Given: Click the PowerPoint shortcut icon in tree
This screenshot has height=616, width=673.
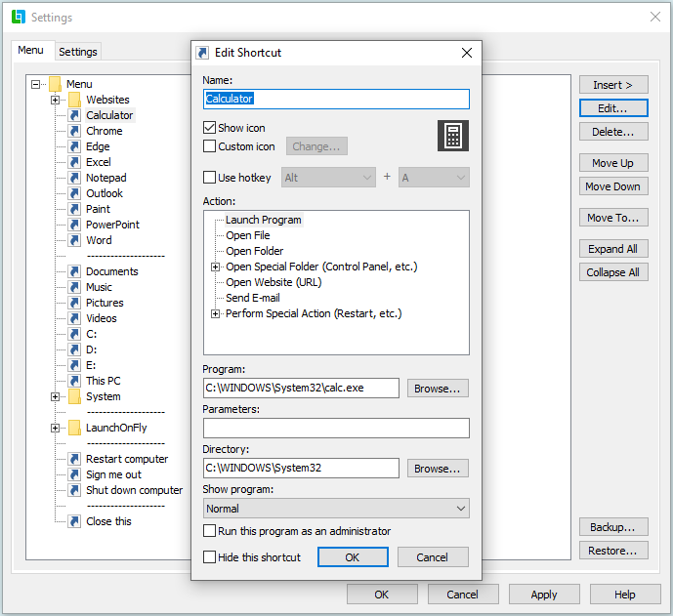Looking at the screenshot, I should pos(74,225).
